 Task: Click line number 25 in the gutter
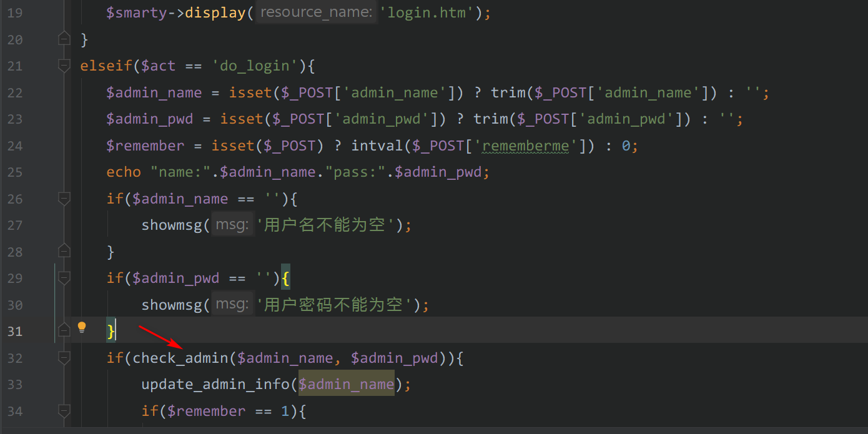(14, 172)
